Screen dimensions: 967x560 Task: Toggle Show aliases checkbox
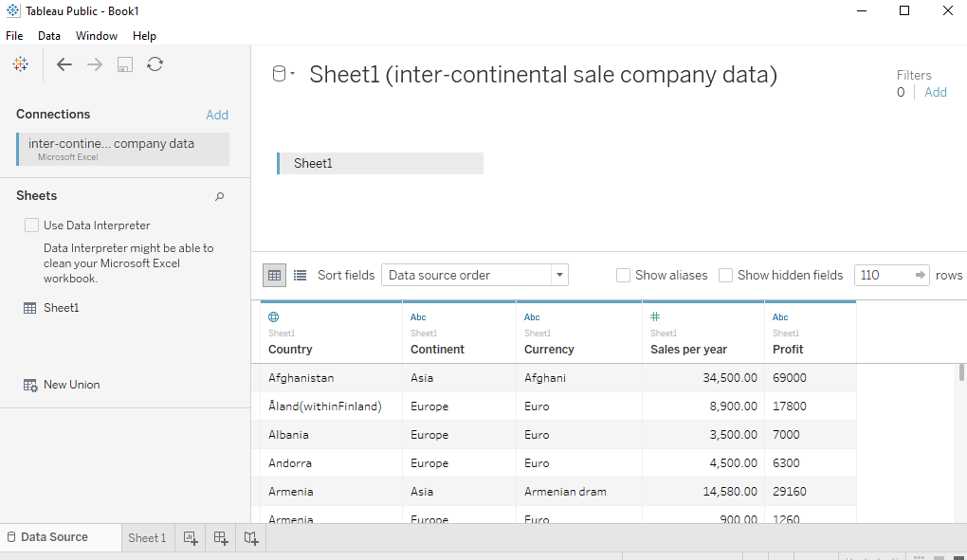pyautogui.click(x=624, y=275)
